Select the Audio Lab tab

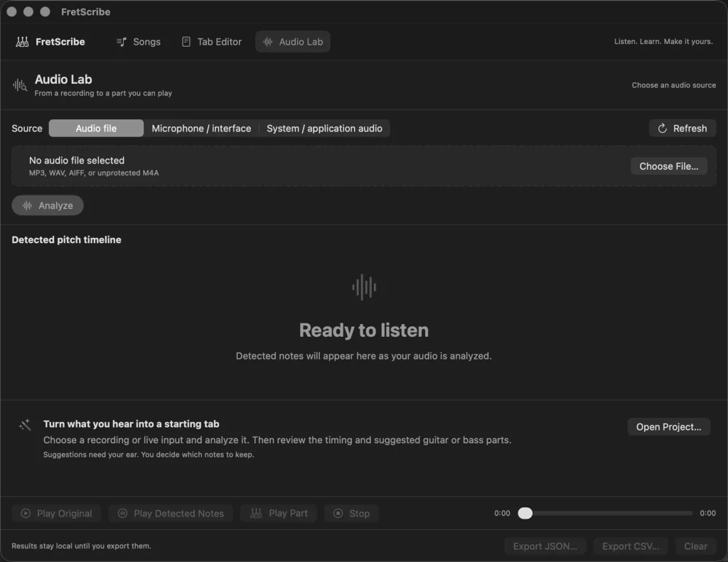[x=293, y=42]
